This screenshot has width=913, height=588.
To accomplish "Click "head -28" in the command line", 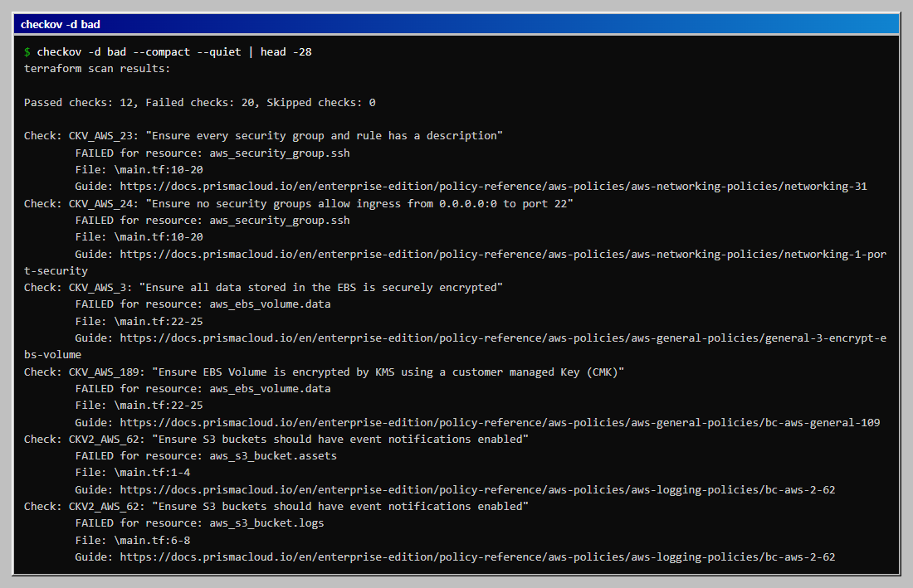I will [286, 51].
